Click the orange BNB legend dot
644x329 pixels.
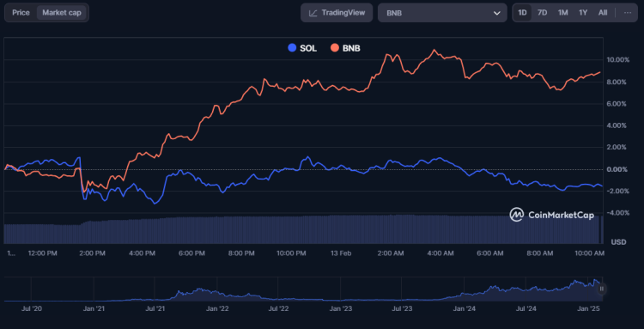(x=335, y=48)
